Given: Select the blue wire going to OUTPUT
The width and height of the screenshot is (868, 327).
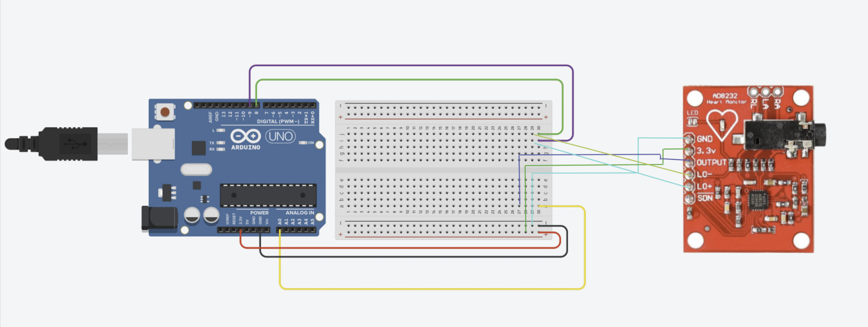Looking at the screenshot, I should [x=590, y=155].
